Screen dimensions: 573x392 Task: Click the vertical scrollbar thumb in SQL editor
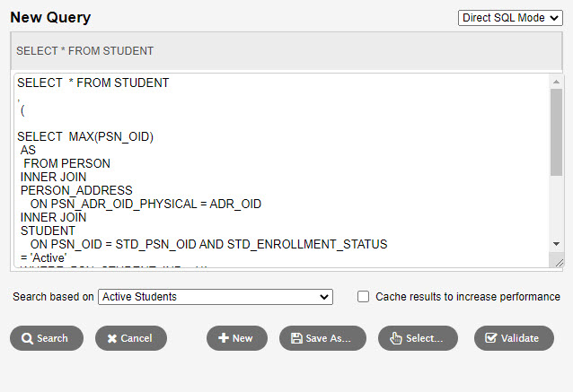click(x=556, y=133)
